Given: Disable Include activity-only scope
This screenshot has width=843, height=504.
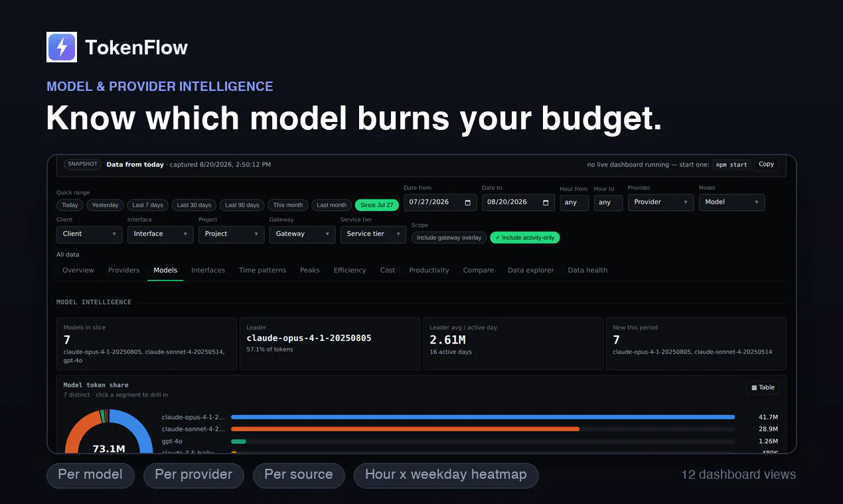Looking at the screenshot, I should point(524,237).
